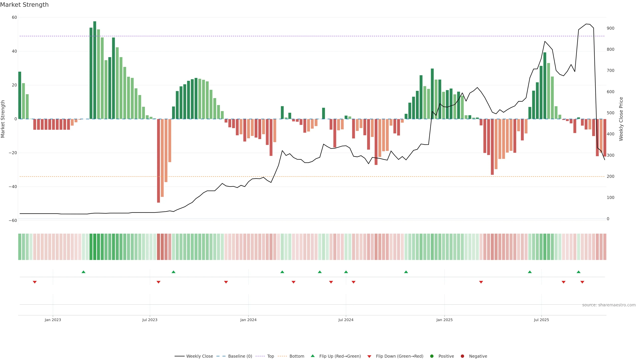Image resolution: width=644 pixels, height=362 pixels.
Task: Click the Flip Up green triangle legend icon
Action: 312,356
